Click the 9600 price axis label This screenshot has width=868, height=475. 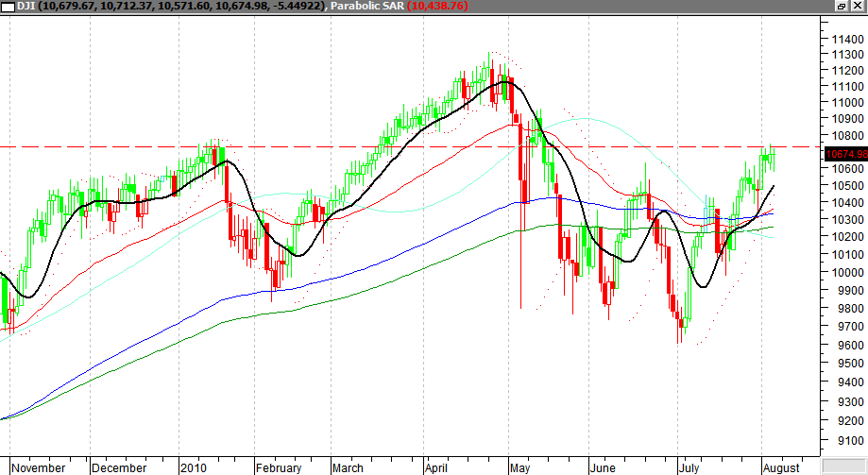(850, 345)
